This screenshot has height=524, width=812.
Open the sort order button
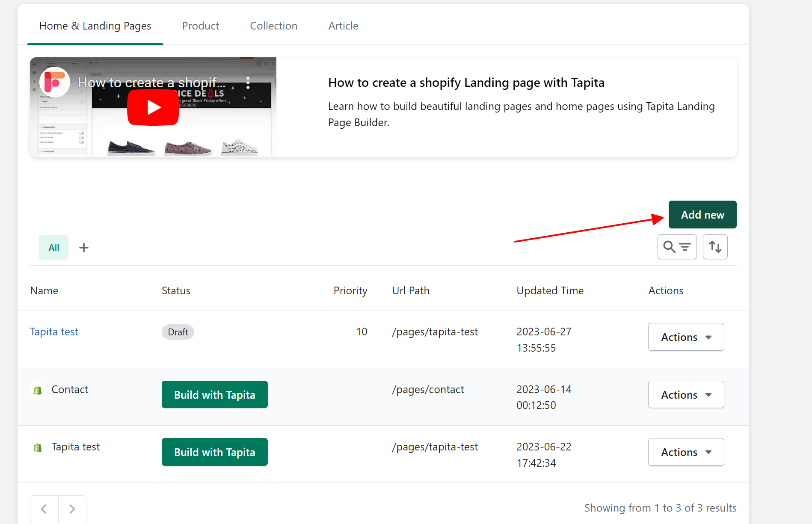tap(715, 247)
